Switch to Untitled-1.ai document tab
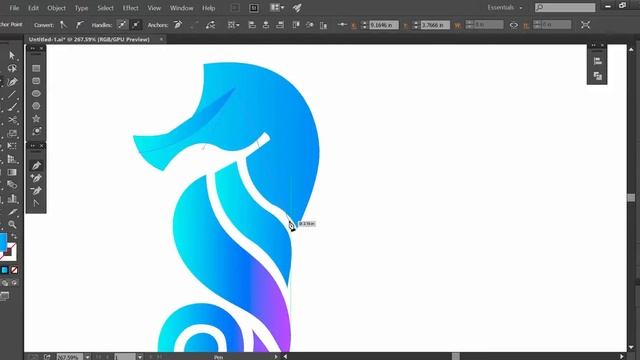640x360 pixels. tap(89, 40)
